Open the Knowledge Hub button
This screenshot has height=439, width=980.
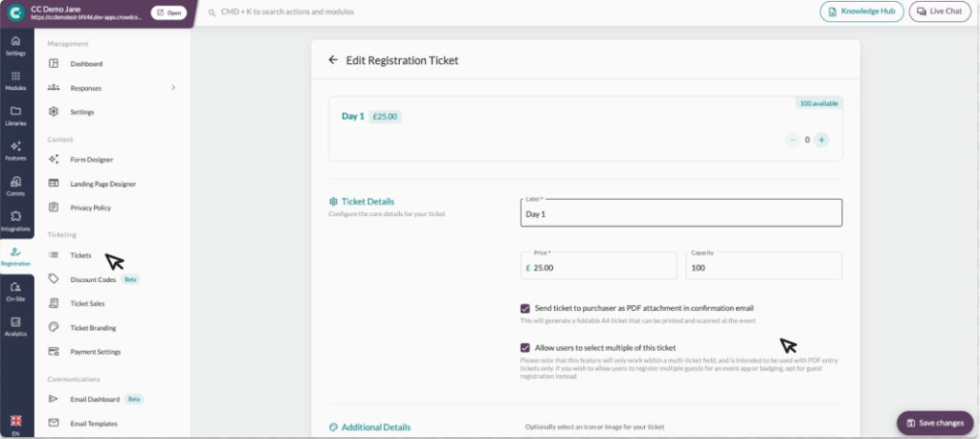click(861, 11)
